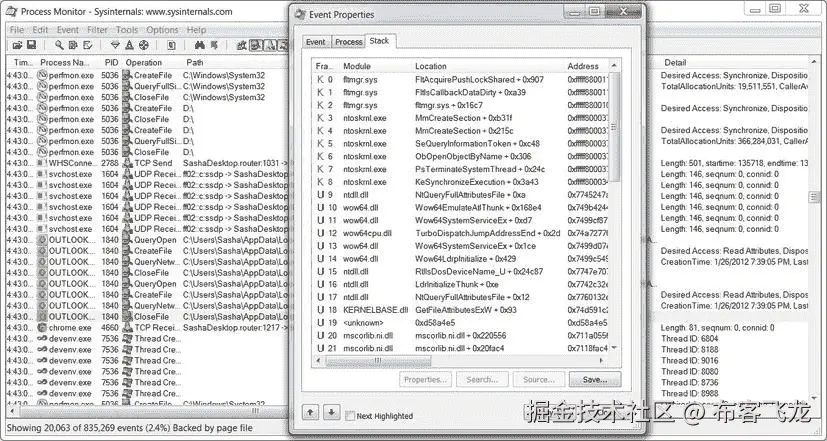Click the PID column header in Process Monitor
827x441 pixels.
(111, 62)
